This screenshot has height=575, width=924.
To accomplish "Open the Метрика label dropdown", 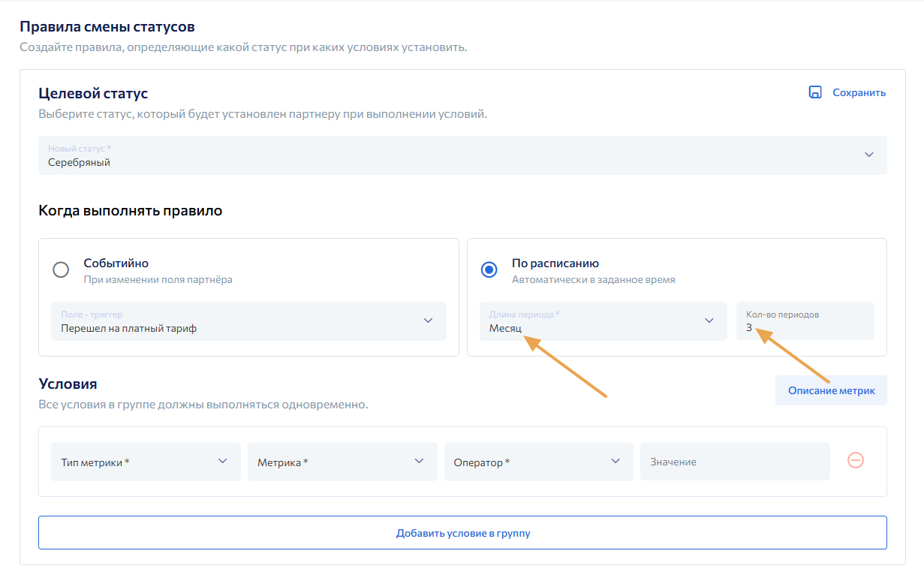I will click(330, 462).
